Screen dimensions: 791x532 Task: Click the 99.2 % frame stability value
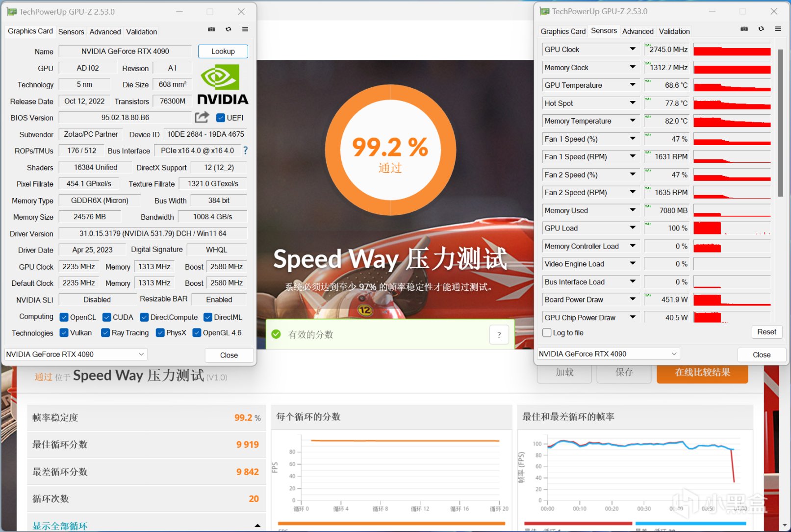pyautogui.click(x=248, y=418)
